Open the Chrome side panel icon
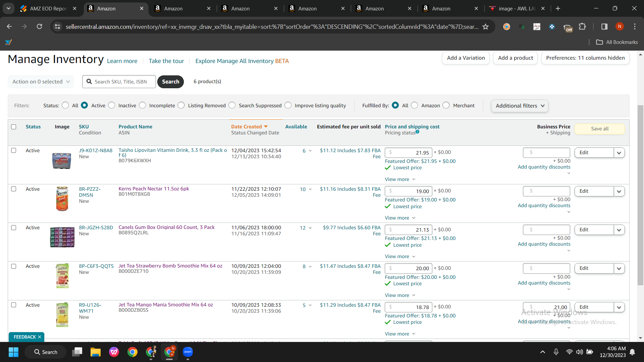This screenshot has width=644, height=362. 604,26
